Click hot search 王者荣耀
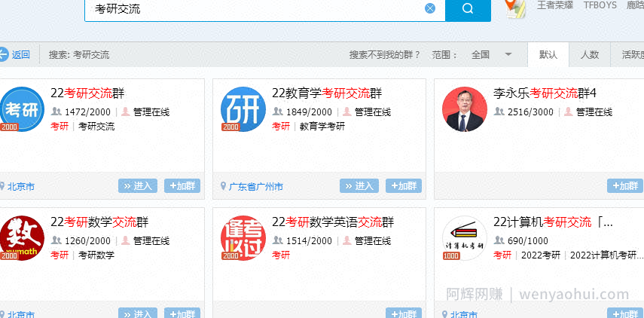 (555, 5)
